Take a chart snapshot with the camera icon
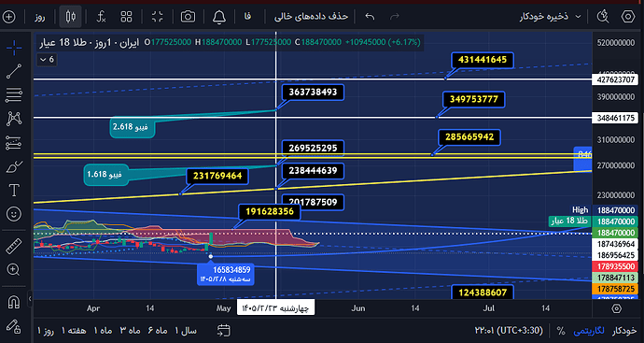644x343 pixels. tap(189, 17)
